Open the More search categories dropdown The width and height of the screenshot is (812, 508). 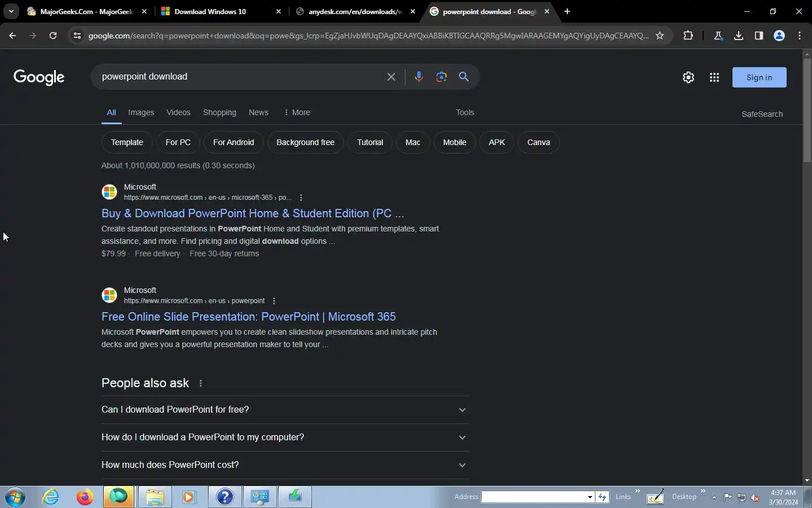[x=297, y=112]
